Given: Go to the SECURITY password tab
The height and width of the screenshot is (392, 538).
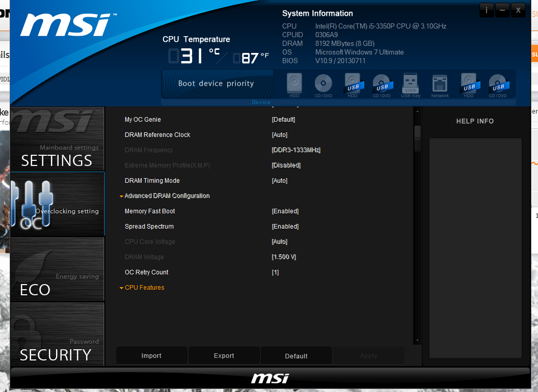Looking at the screenshot, I should click(x=57, y=334).
